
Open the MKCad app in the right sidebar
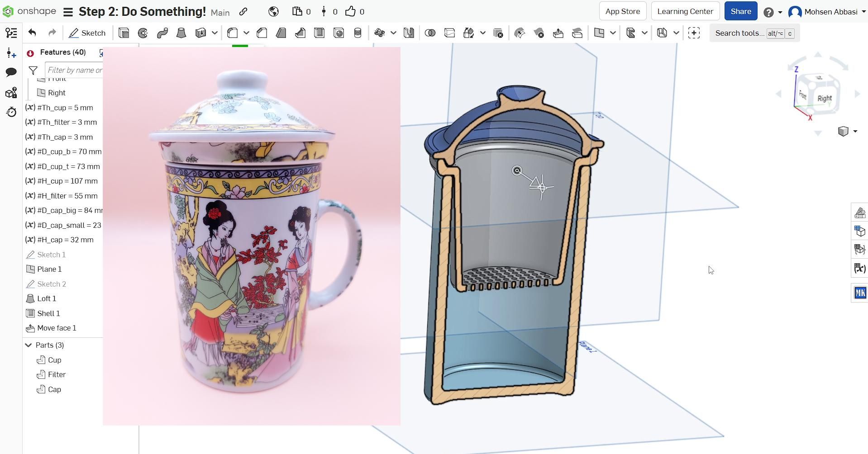(x=859, y=293)
